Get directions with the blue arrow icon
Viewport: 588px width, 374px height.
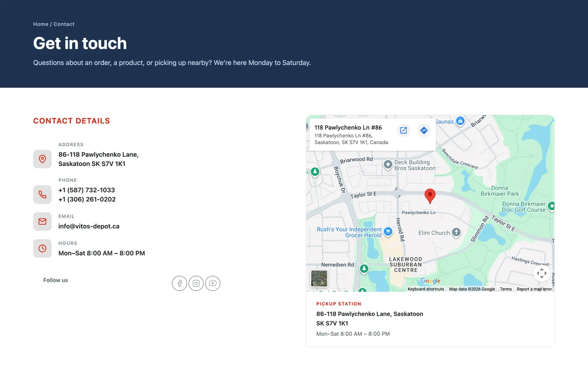tap(424, 130)
